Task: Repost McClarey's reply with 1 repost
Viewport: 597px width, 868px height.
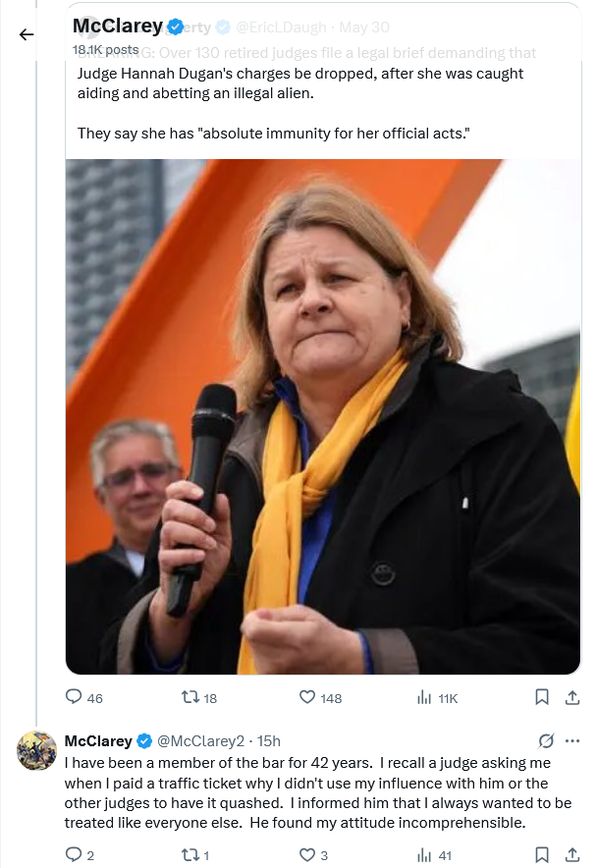Action: 191,855
